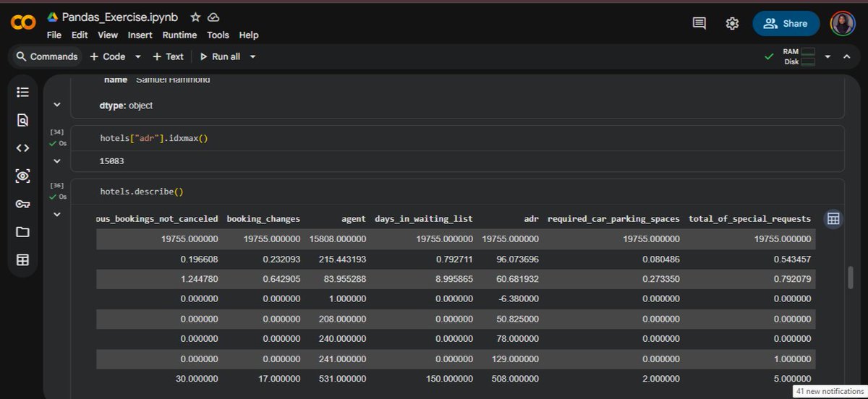Image resolution: width=868 pixels, height=399 pixels.
Task: Open the Insert menu
Action: (x=140, y=35)
